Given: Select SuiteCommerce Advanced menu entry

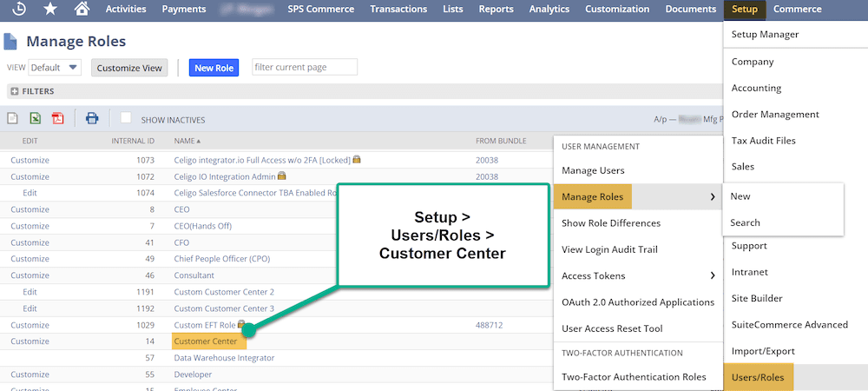Looking at the screenshot, I should tap(789, 325).
